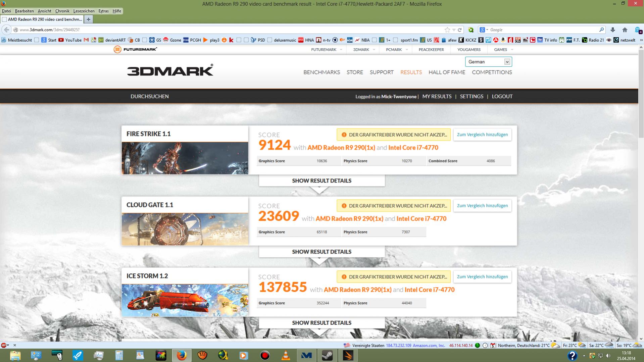Go to BENCHMARKS in site navigation

[321, 72]
